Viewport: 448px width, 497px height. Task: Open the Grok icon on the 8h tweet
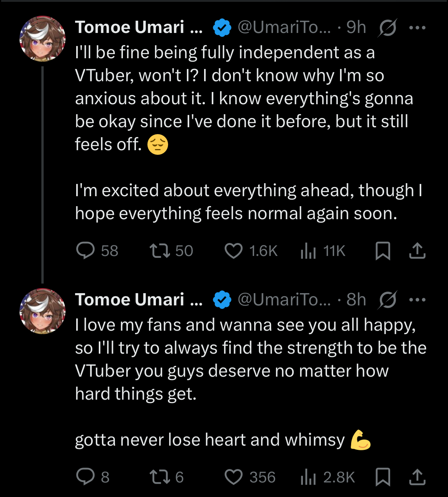pos(388,300)
